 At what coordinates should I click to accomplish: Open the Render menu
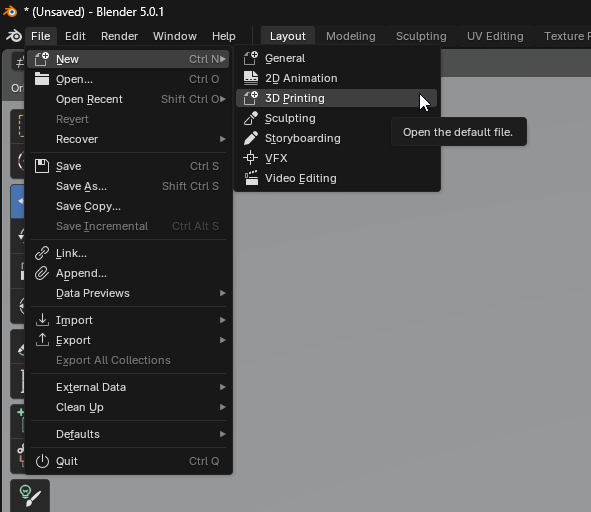119,36
